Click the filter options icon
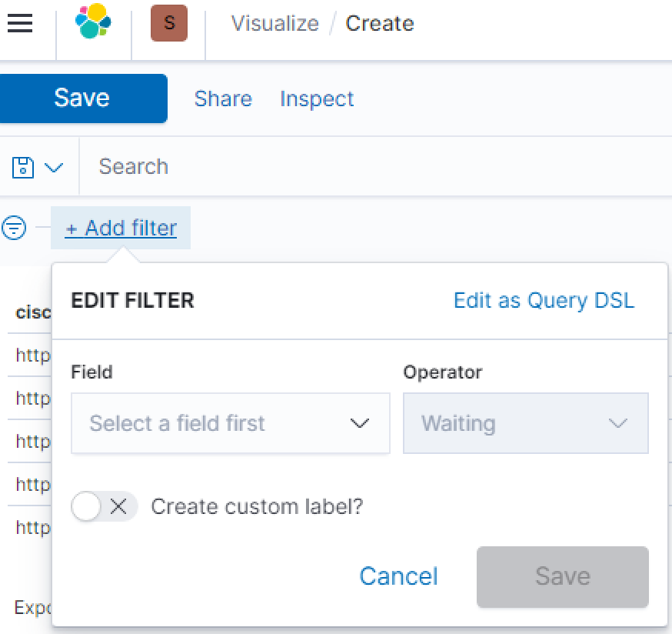The width and height of the screenshot is (672, 634). (15, 228)
